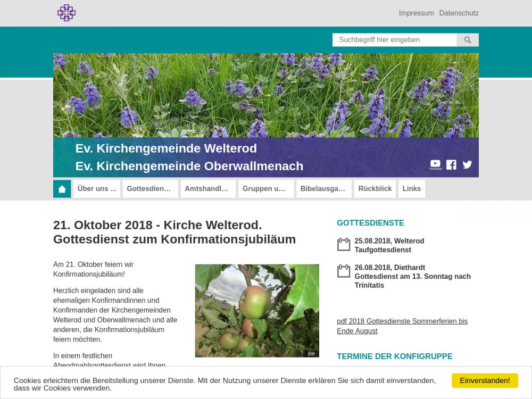532x399 pixels.
Task: Select the Links menu item
Action: pos(411,189)
